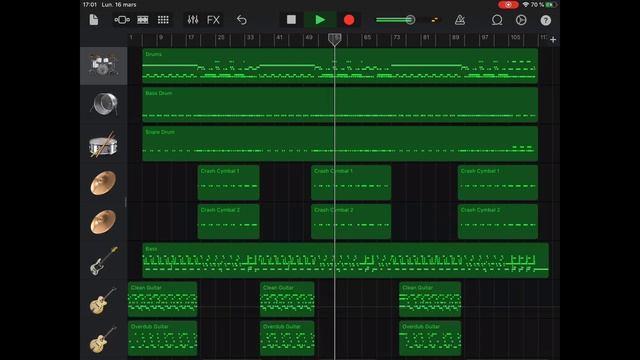Click bar 73 on the ruler
The image size is (640, 360).
[397, 37]
